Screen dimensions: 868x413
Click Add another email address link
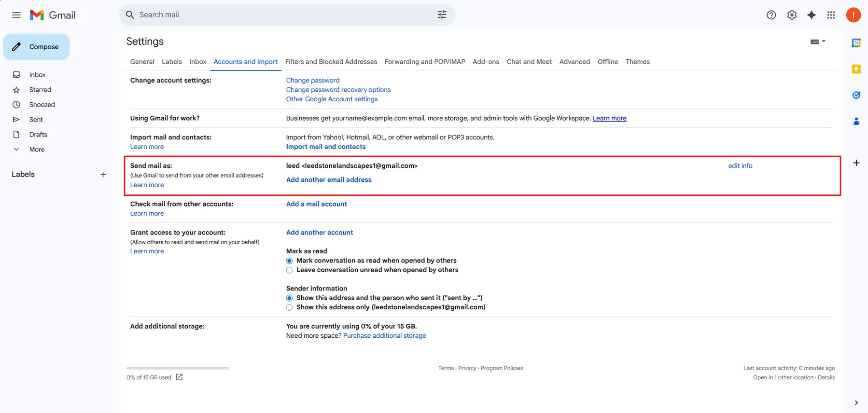(x=328, y=179)
